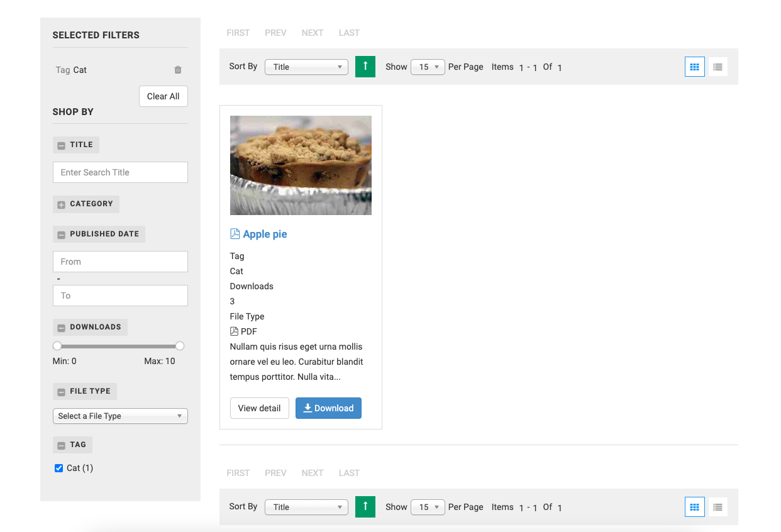The height and width of the screenshot is (532, 781).
Task: Switch to list view in top toolbar
Action: [x=717, y=67]
